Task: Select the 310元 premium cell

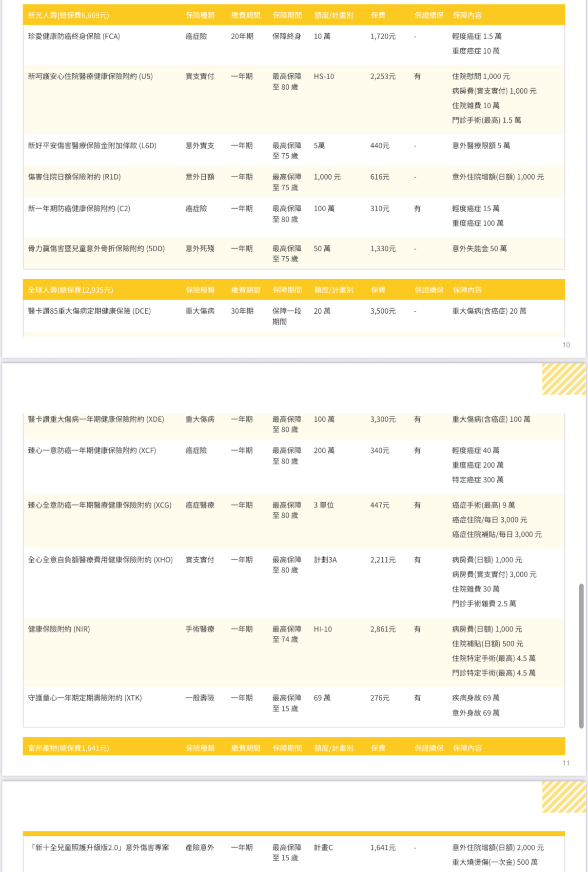Action: click(380, 208)
